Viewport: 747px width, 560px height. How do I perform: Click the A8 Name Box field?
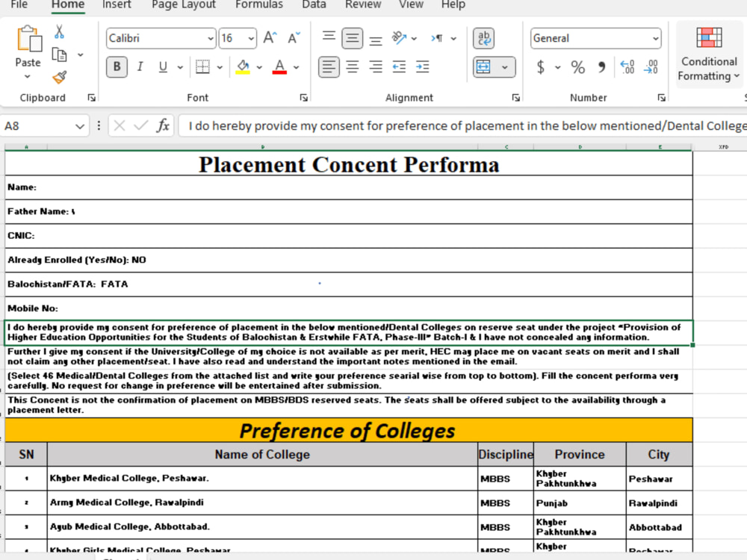click(x=38, y=126)
